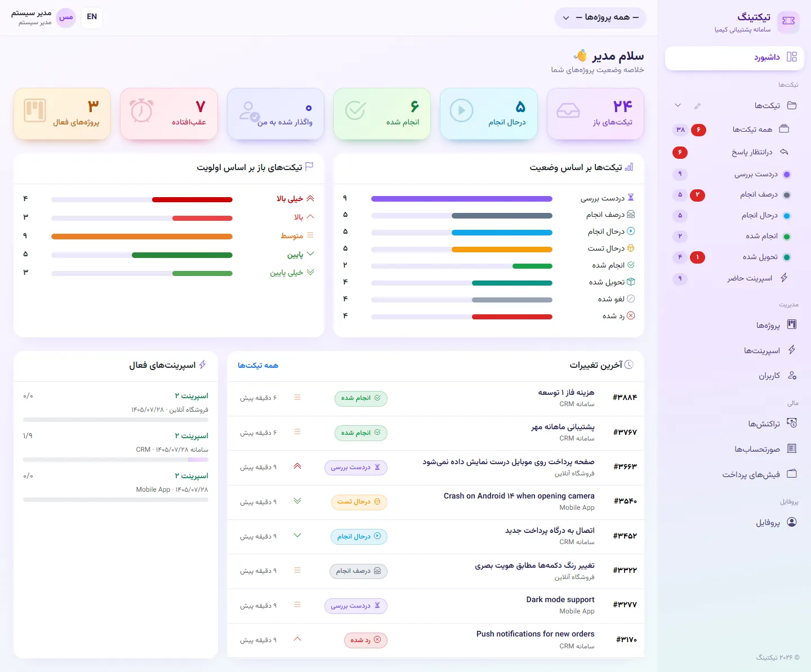The image size is (811, 672).
Task: Click the انجام شده checkmark card icon
Action: pos(355,110)
